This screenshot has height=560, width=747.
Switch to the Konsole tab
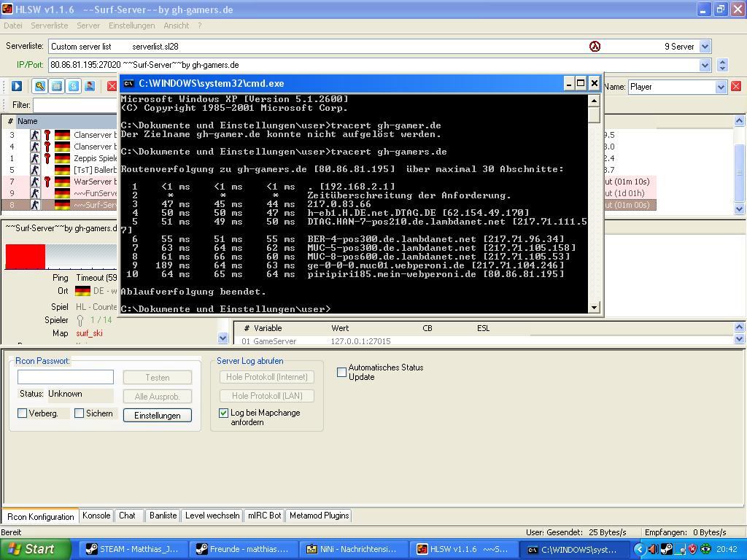click(96, 516)
